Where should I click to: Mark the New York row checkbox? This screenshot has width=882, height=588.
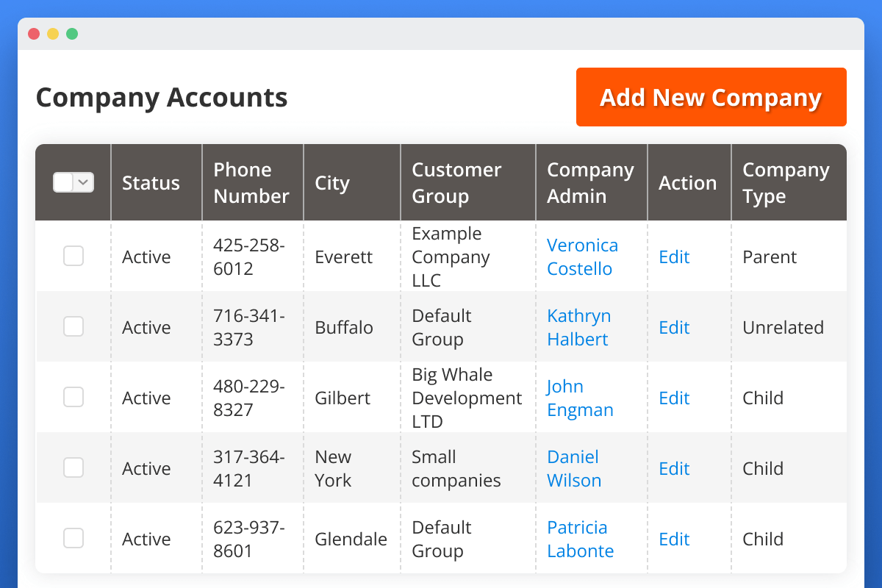coord(73,468)
